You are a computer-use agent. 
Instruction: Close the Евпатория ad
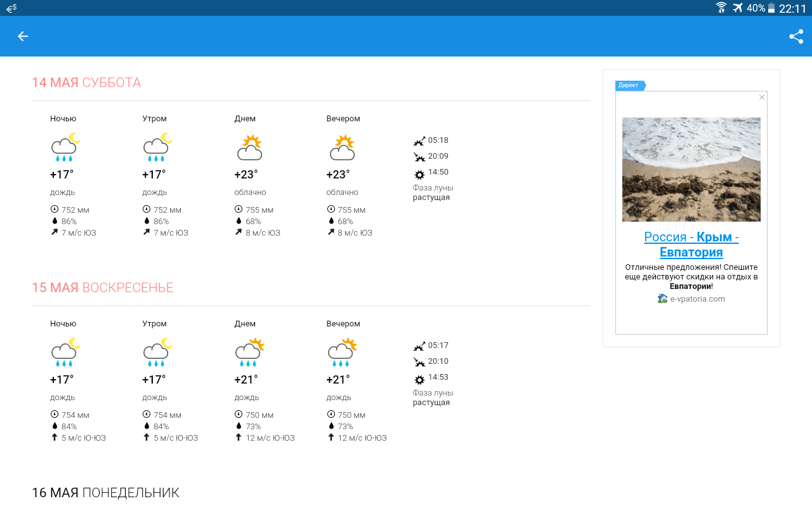[762, 97]
